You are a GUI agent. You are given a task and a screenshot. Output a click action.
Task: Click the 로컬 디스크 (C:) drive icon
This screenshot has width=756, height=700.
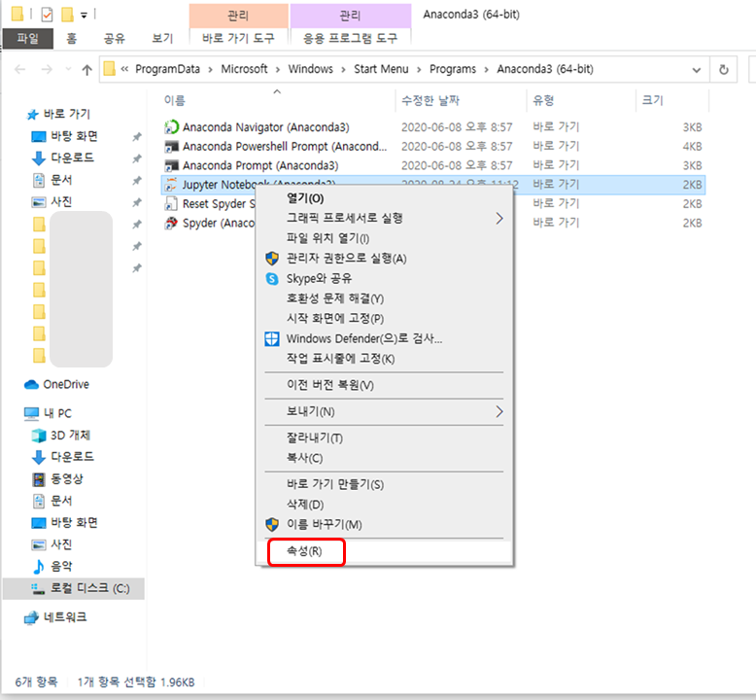[x=38, y=588]
